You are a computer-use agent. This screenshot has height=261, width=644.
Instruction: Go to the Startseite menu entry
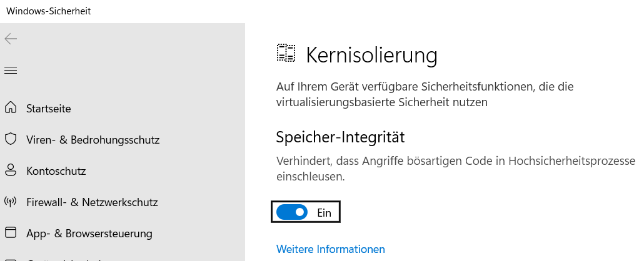48,109
